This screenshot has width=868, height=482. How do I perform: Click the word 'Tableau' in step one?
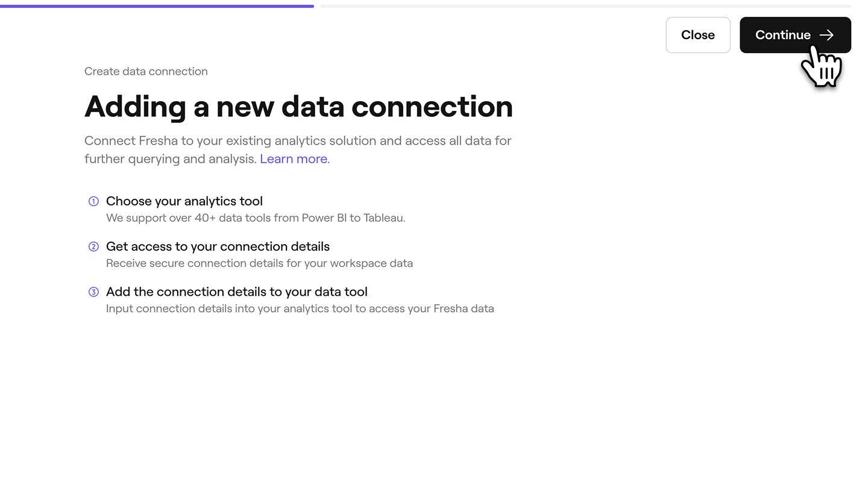pyautogui.click(x=383, y=218)
